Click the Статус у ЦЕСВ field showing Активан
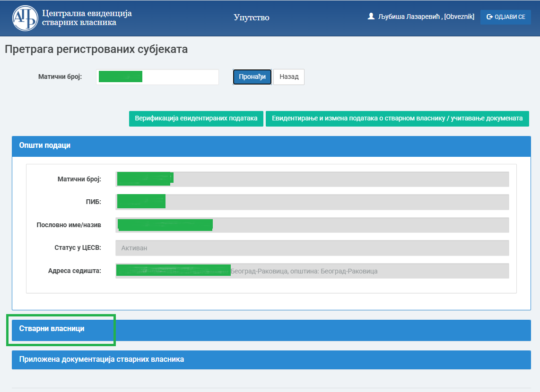 pyautogui.click(x=312, y=248)
